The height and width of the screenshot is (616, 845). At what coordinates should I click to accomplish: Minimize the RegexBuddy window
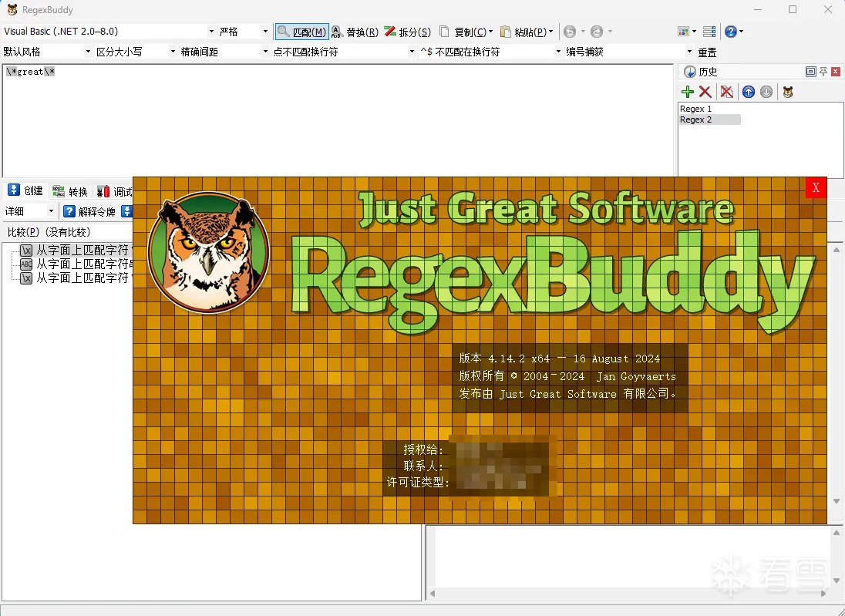tap(758, 10)
